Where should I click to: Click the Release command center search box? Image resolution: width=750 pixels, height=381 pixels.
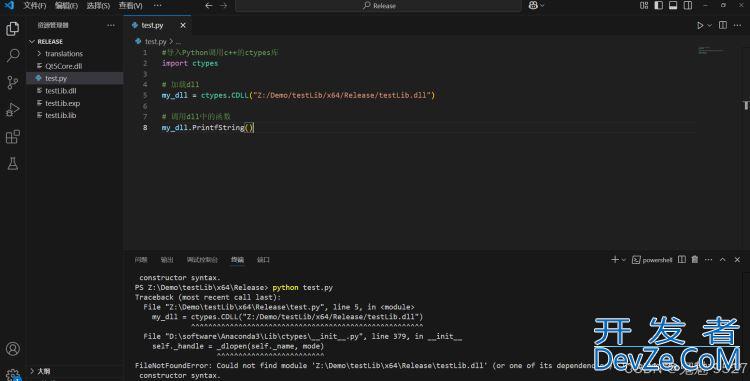tap(378, 6)
